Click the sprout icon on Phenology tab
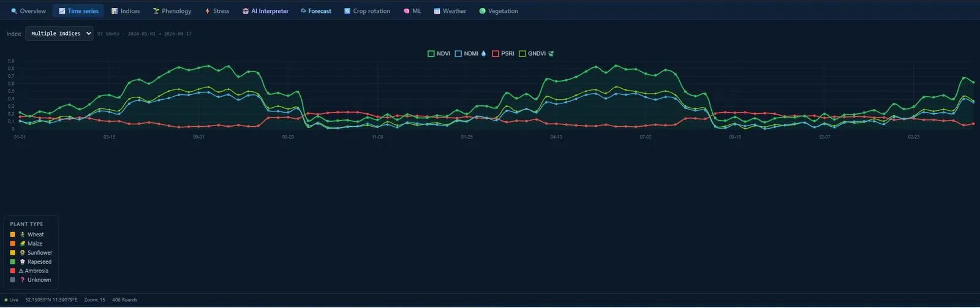Viewport: 980px width, 308px height. (x=156, y=11)
